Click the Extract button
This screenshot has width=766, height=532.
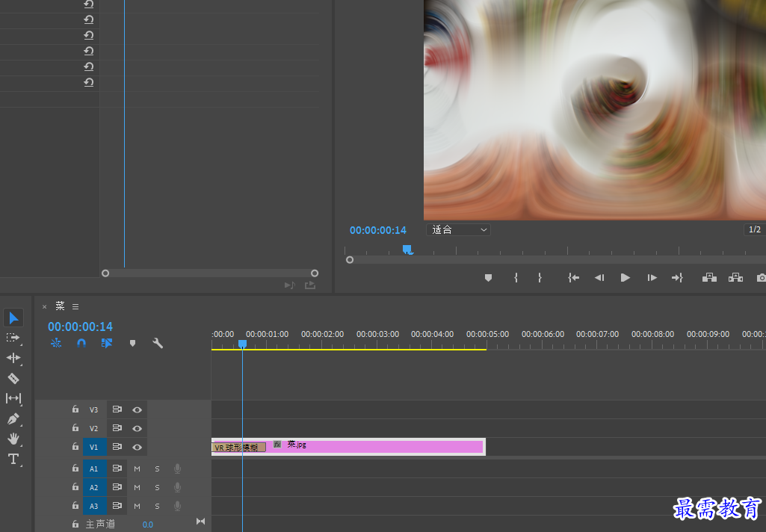coord(735,277)
